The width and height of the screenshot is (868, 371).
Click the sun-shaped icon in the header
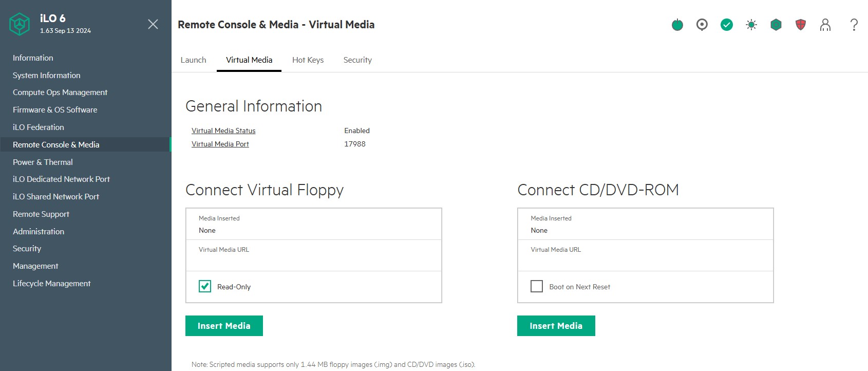click(751, 25)
